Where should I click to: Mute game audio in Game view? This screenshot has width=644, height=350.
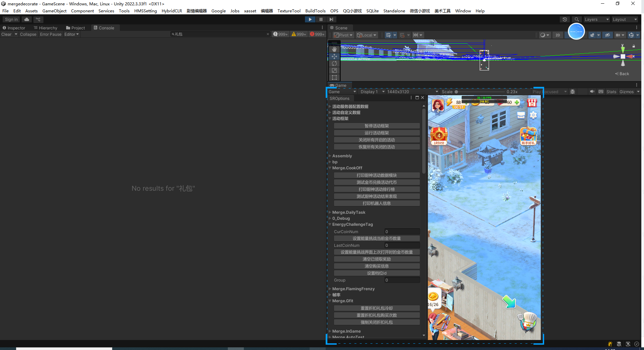coord(592,92)
